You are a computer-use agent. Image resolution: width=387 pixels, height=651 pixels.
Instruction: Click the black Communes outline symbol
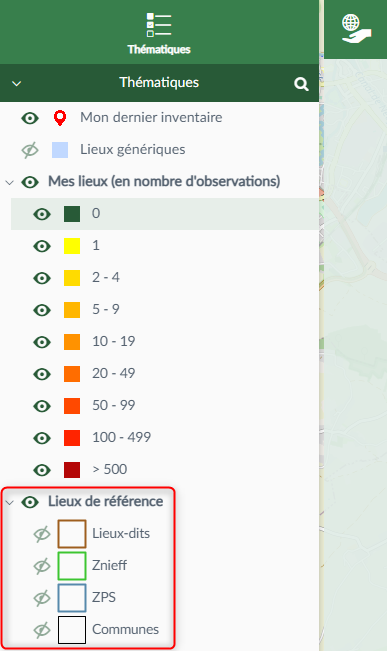(x=72, y=629)
